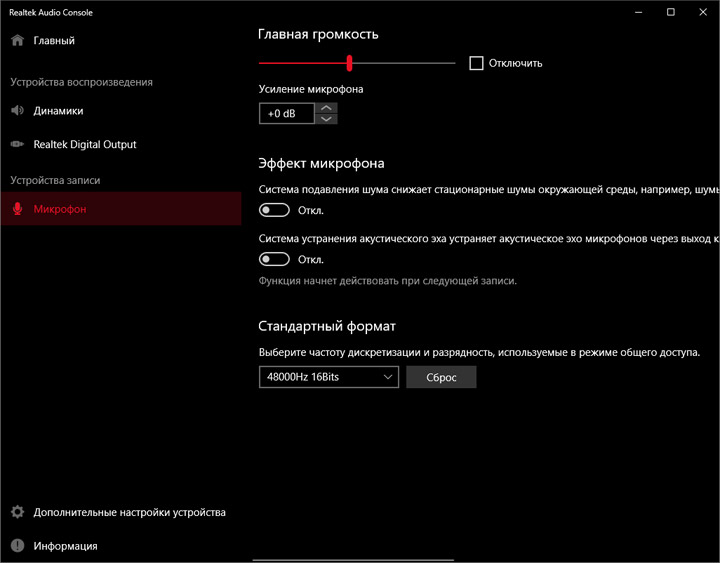Decrease microphone boost with down arrow
This screenshot has height=563, width=720.
click(x=326, y=119)
